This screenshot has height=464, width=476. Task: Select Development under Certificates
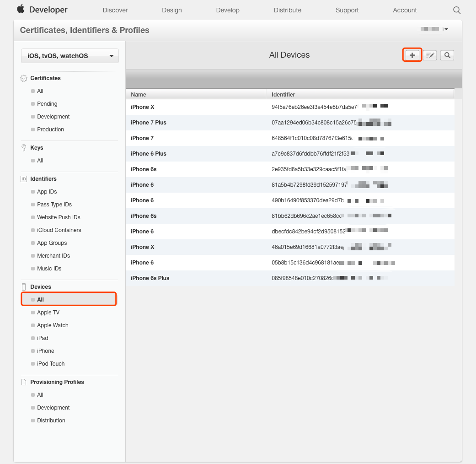53,116
